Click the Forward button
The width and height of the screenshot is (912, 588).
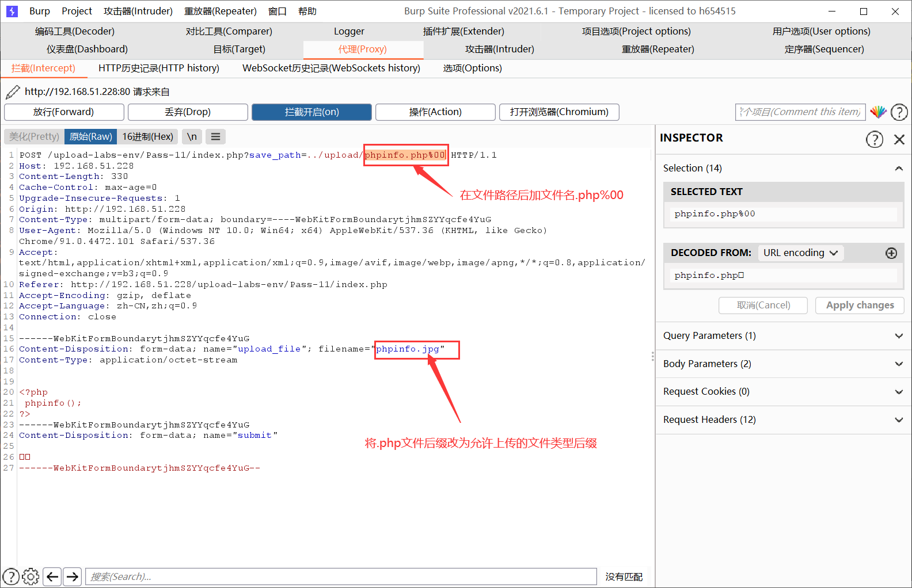pyautogui.click(x=64, y=112)
